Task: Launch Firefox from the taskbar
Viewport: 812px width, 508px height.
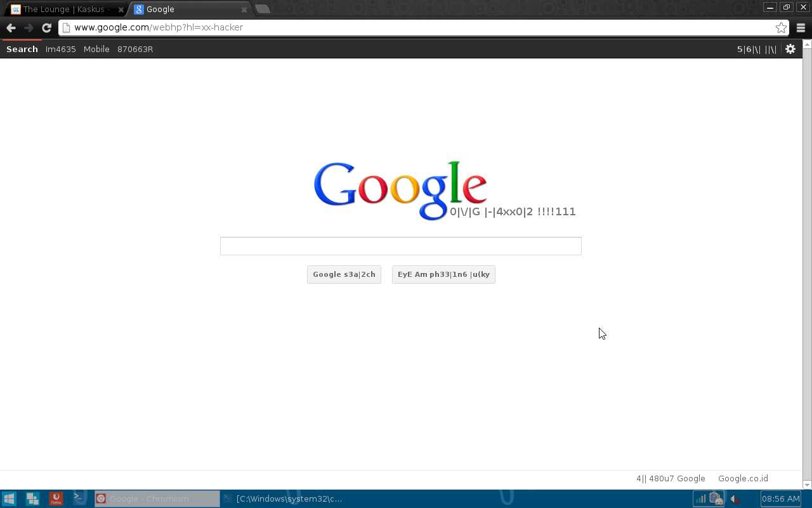Action: tap(56, 498)
